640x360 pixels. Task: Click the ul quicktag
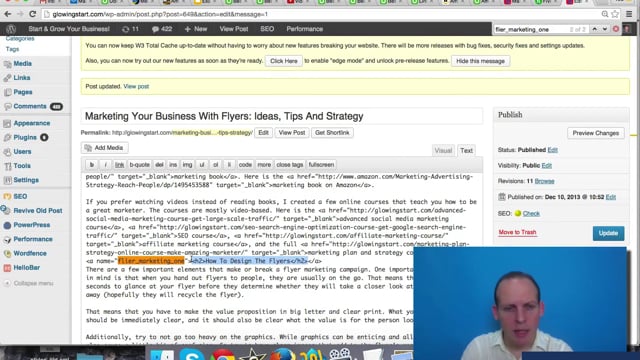coord(202,165)
